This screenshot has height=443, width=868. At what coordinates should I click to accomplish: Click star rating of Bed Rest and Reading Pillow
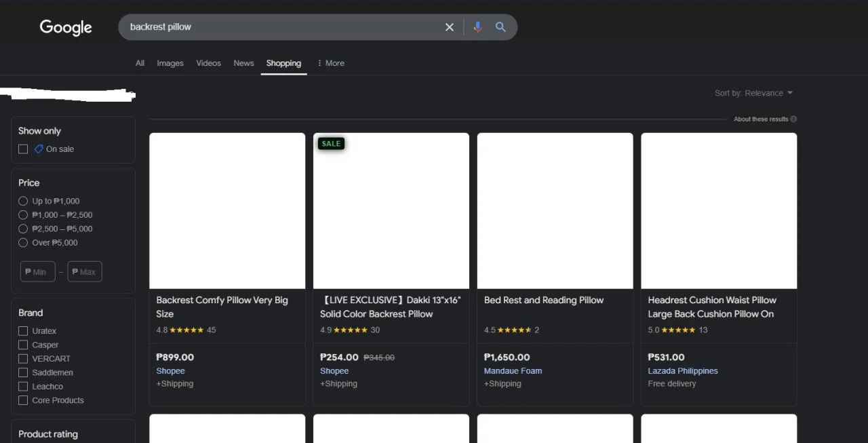(x=515, y=330)
